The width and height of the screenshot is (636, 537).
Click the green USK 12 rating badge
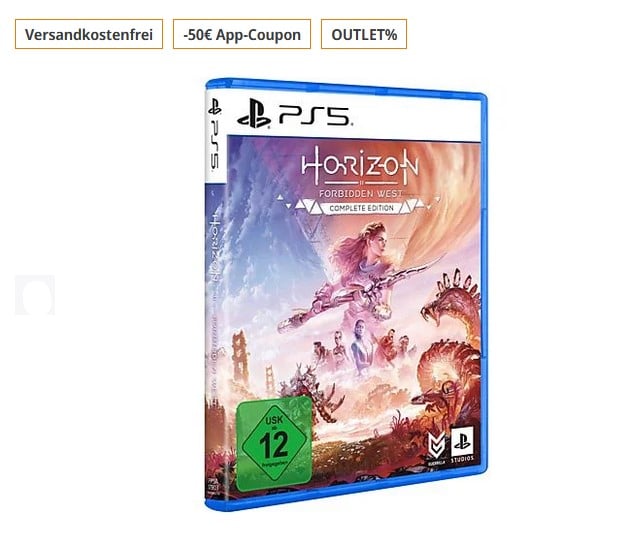[274, 443]
